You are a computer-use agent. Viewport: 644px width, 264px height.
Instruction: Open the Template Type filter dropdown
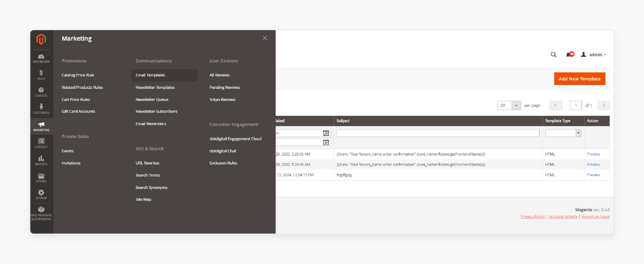point(563,133)
